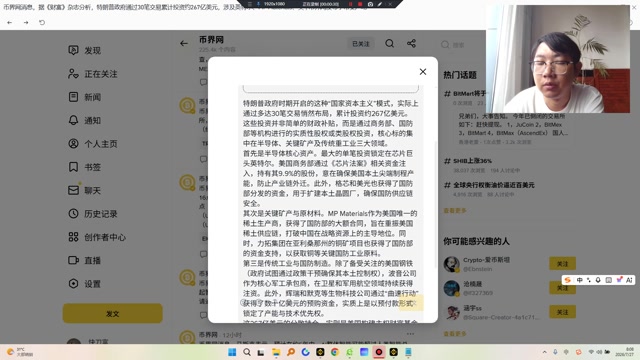Open 发现 in the left sidebar
This screenshot has width=640, height=360.
pos(84,50)
